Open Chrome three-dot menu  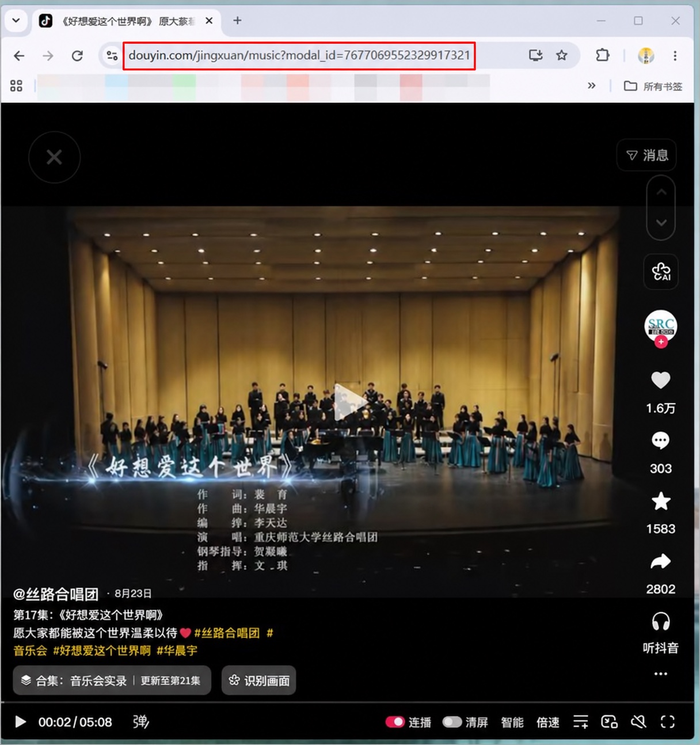(x=675, y=55)
